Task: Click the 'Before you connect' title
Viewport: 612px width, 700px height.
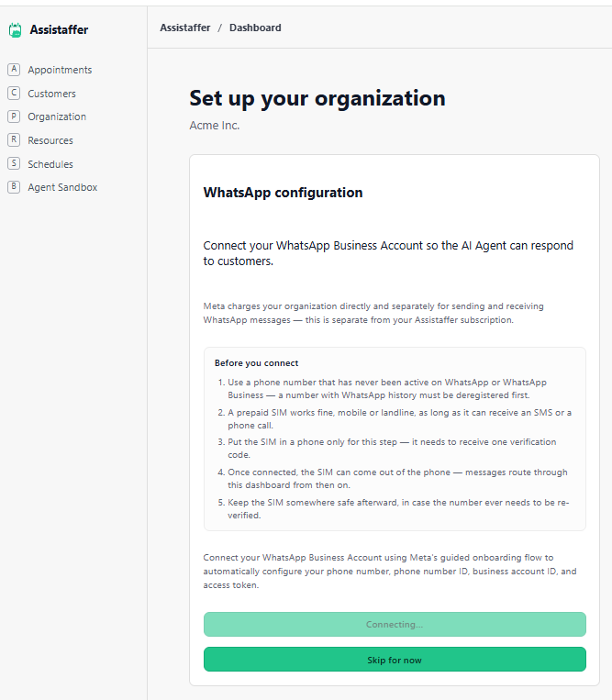Action: [x=256, y=363]
